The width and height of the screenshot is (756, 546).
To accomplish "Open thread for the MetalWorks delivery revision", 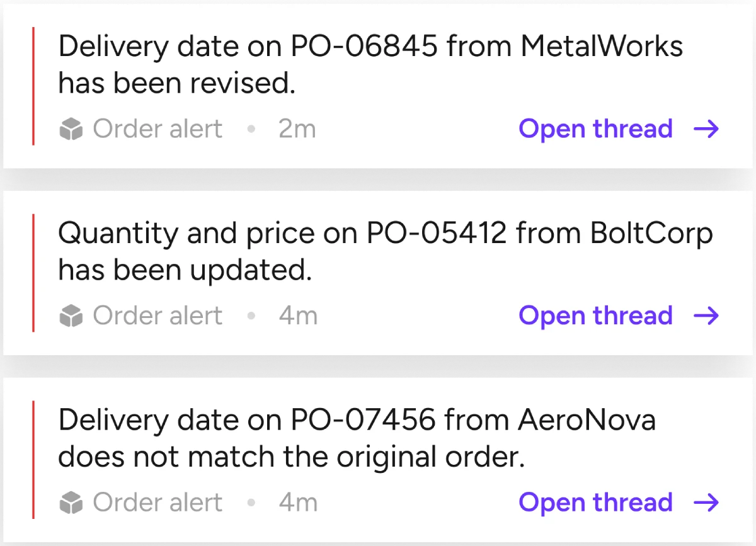I will 595,130.
